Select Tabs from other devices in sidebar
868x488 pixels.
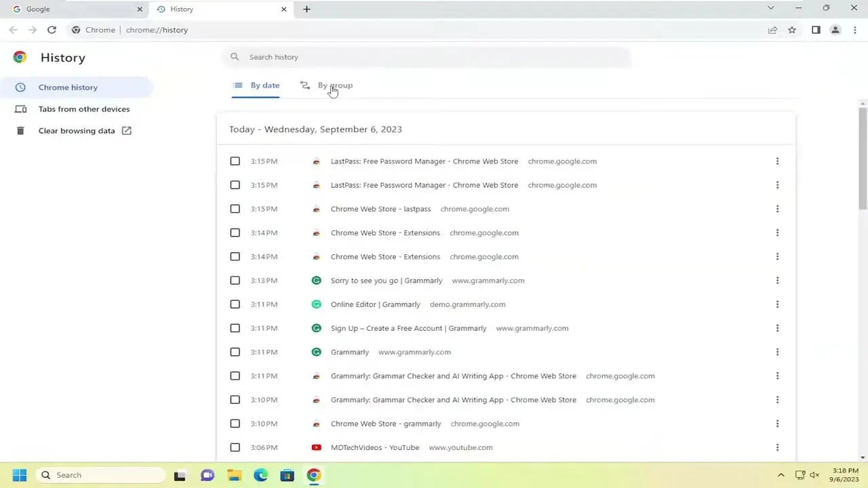click(x=84, y=109)
